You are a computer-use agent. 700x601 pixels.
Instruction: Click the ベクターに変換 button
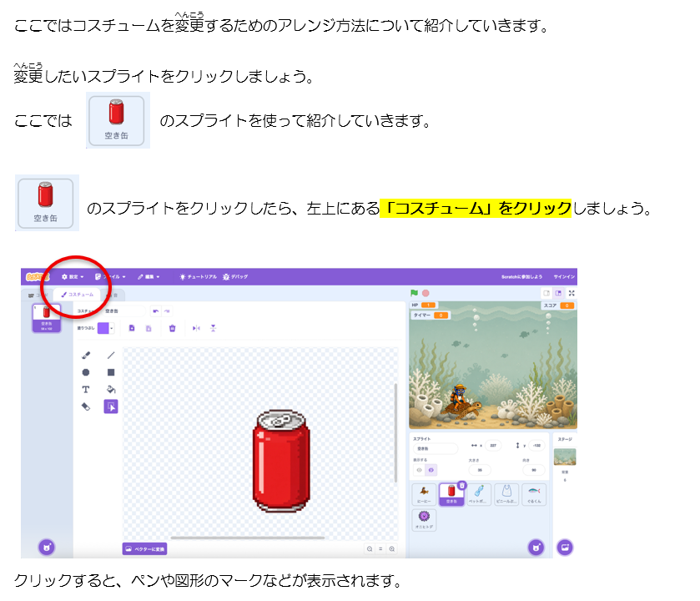(x=144, y=548)
